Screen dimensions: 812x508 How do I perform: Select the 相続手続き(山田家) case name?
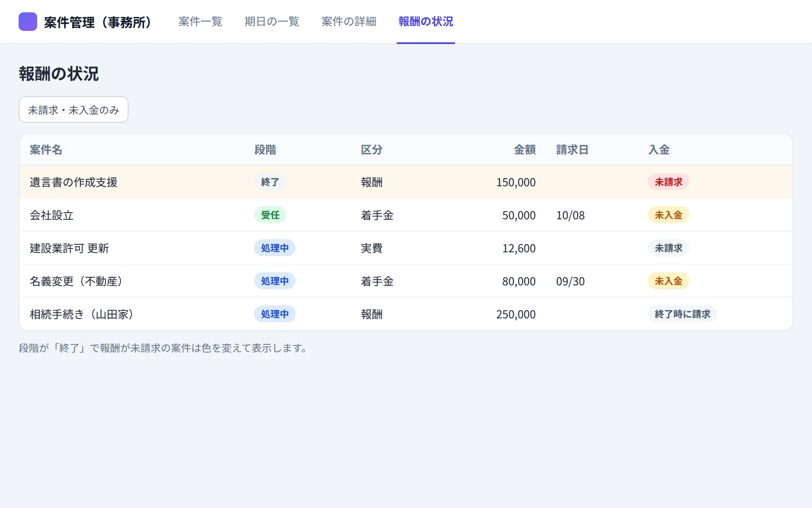(x=81, y=314)
